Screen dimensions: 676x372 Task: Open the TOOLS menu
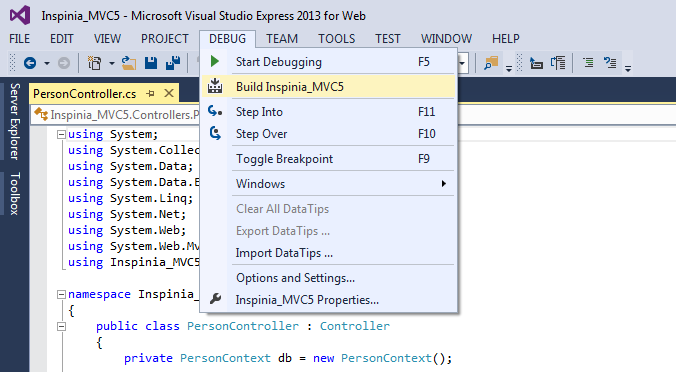336,39
